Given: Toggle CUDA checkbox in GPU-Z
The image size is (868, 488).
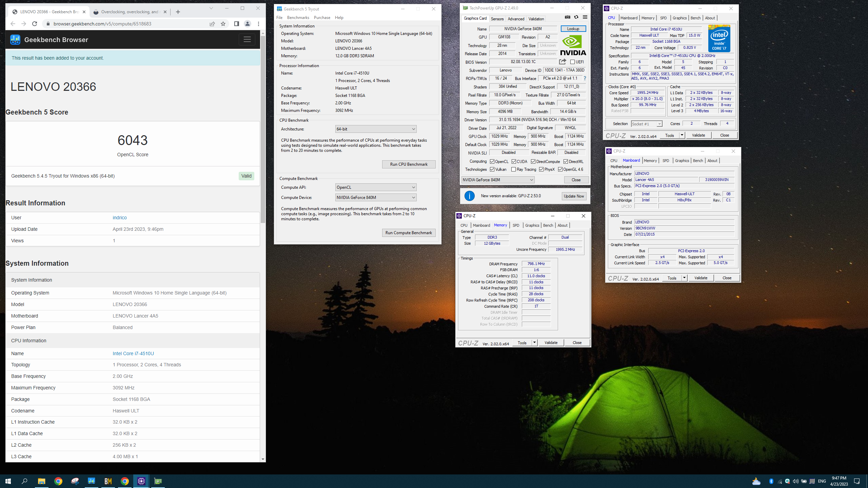Looking at the screenshot, I should 514,162.
